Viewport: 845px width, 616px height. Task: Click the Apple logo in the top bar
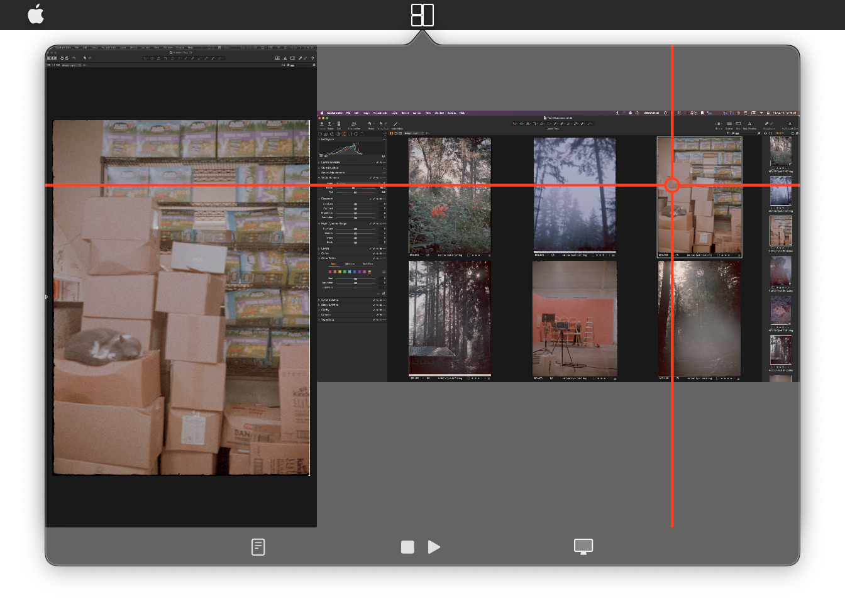tap(36, 14)
